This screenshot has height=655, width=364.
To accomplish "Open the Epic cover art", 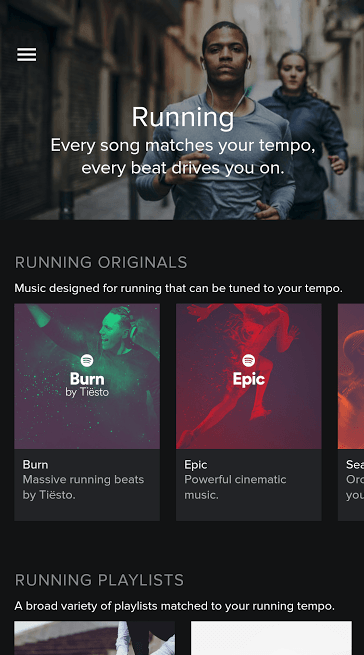I will (x=249, y=376).
